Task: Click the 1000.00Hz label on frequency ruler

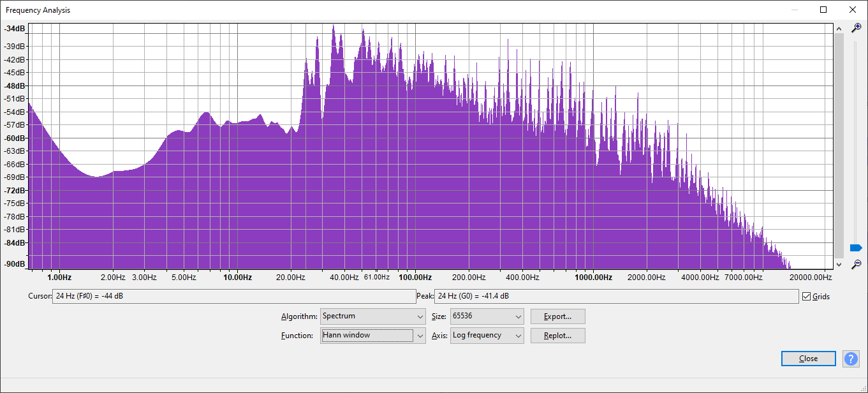Action: pos(593,278)
